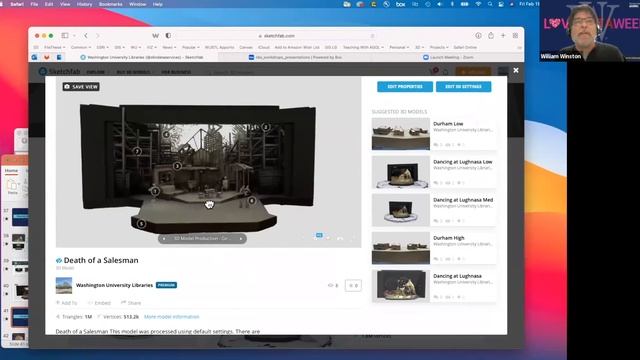Open Teaching With AGOL bookmarks folder
This screenshot has height=360, width=640.
[363, 47]
